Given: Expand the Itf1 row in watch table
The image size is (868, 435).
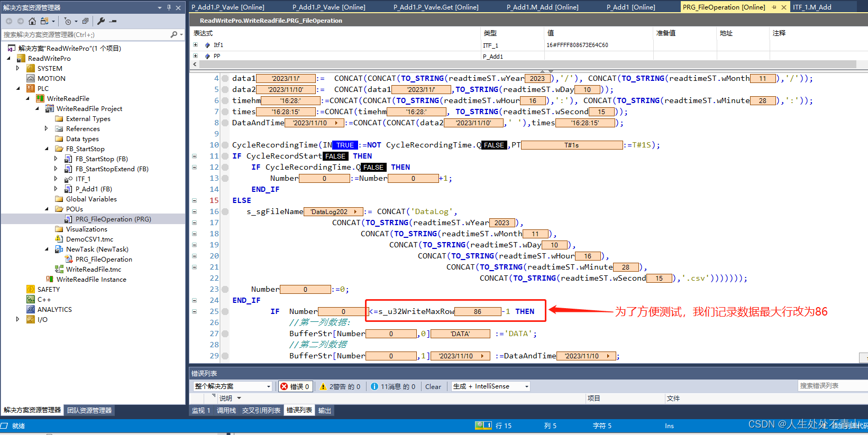Looking at the screenshot, I should (195, 45).
